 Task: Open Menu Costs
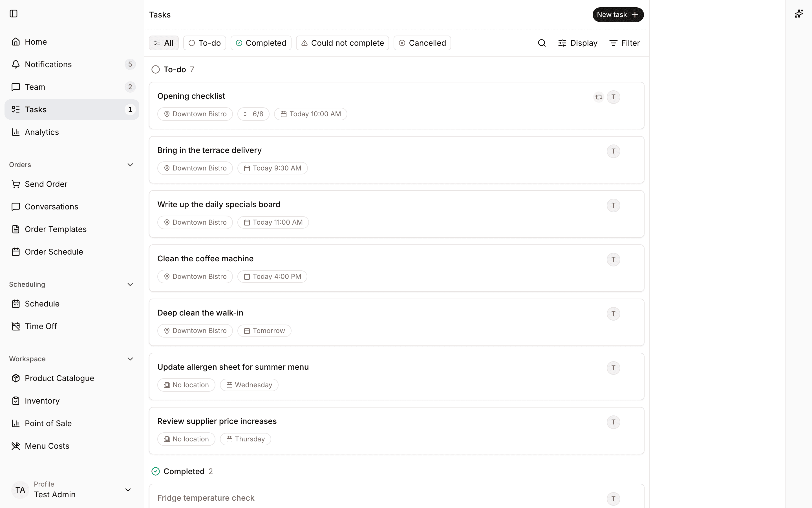click(72, 446)
